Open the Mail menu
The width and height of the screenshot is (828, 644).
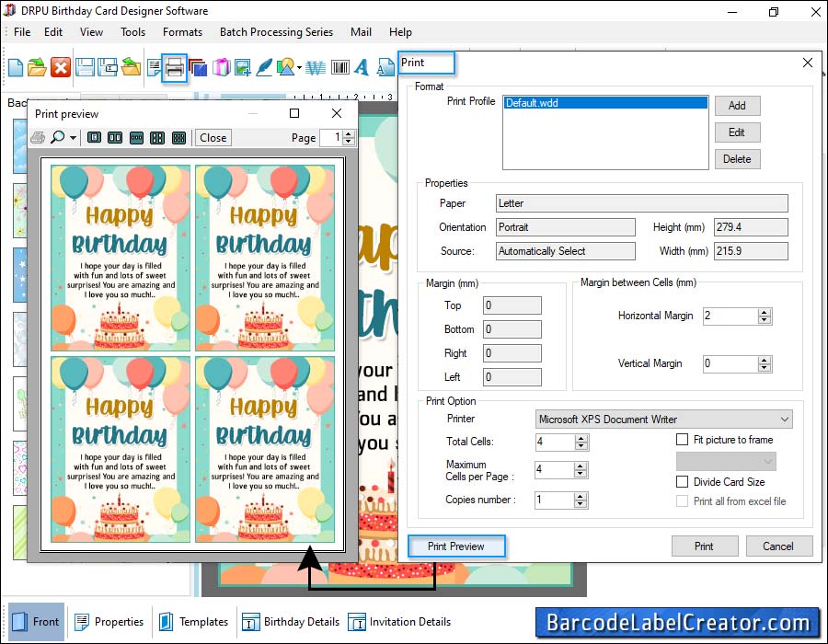pyautogui.click(x=361, y=31)
